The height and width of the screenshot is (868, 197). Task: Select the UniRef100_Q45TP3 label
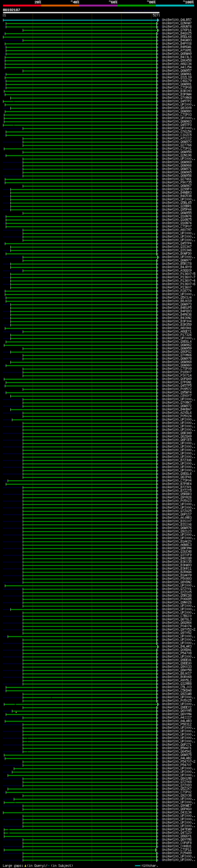tap(177, 125)
